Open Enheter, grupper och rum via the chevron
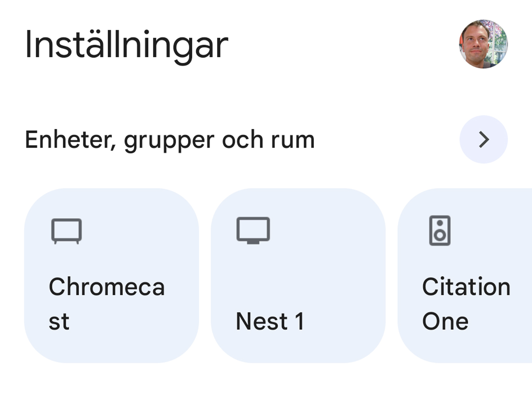This screenshot has height=402, width=532. coord(484,139)
